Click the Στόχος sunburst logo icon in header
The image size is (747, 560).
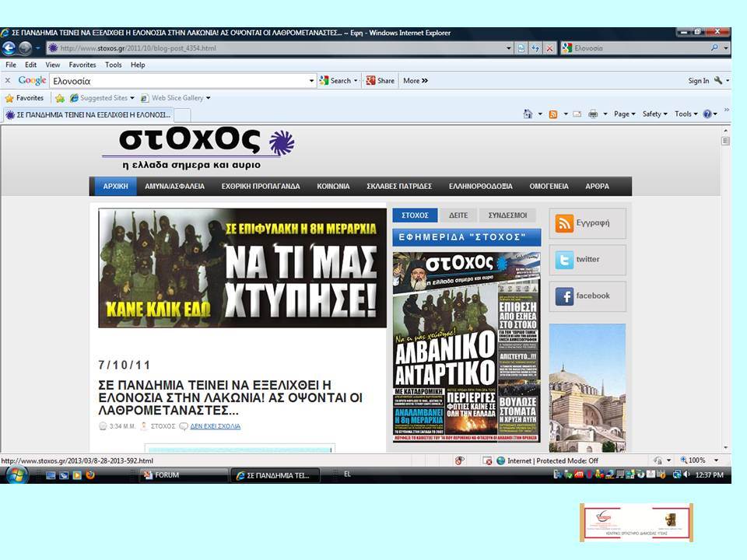pyautogui.click(x=282, y=142)
